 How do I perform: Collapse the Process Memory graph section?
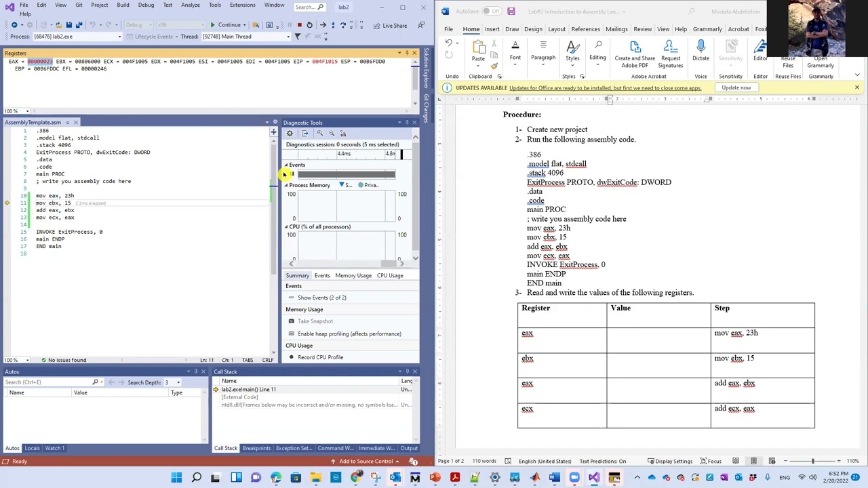pos(286,185)
